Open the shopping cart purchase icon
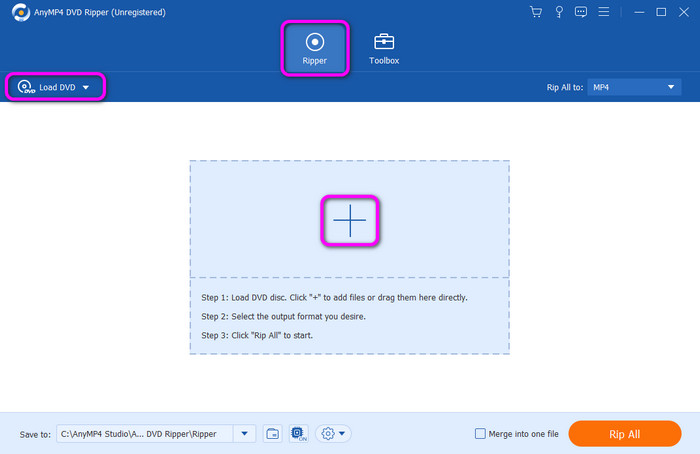 pyautogui.click(x=536, y=12)
